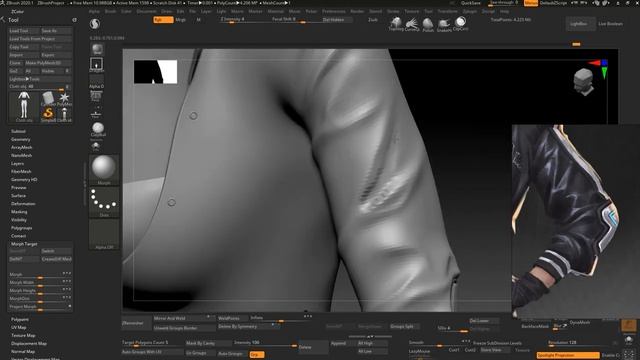Click the ZRemesher button
The width and height of the screenshot is (640, 360).
(x=136, y=323)
